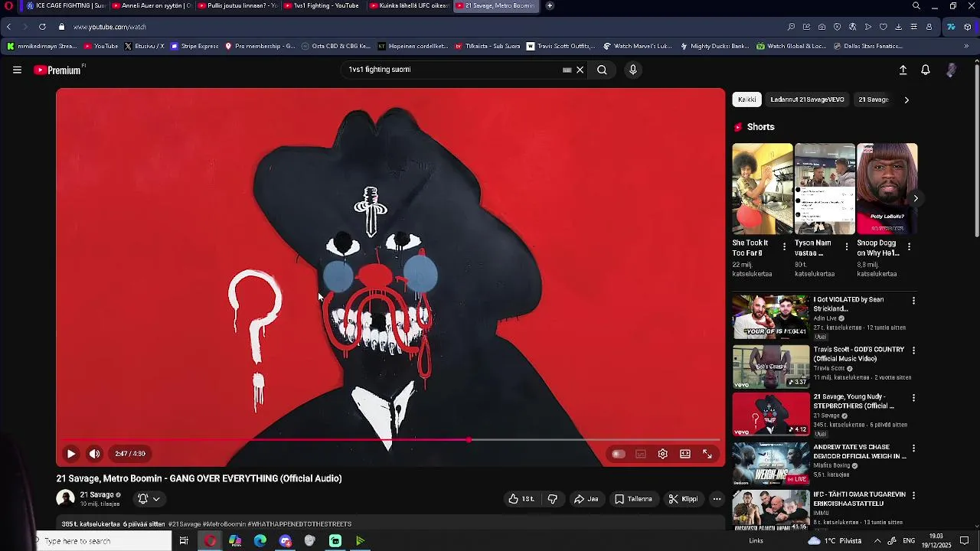
Task: Open Task View on taskbar
Action: [x=184, y=541]
